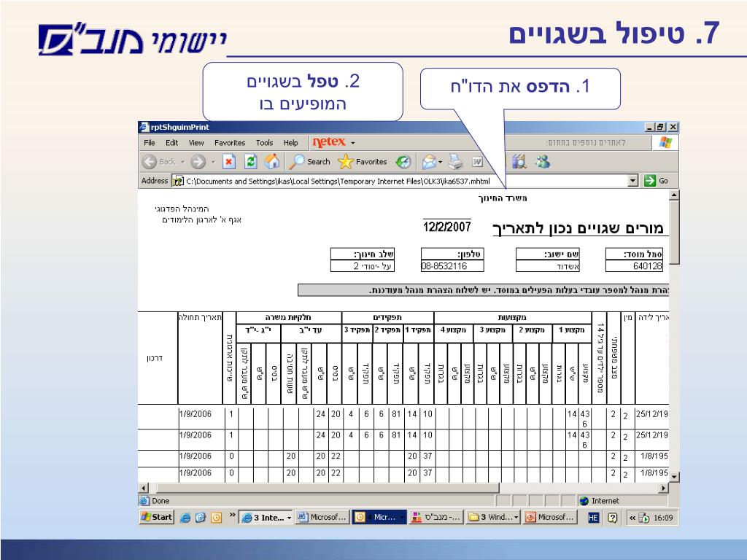Open the View menu
747x560 pixels.
coord(196,142)
